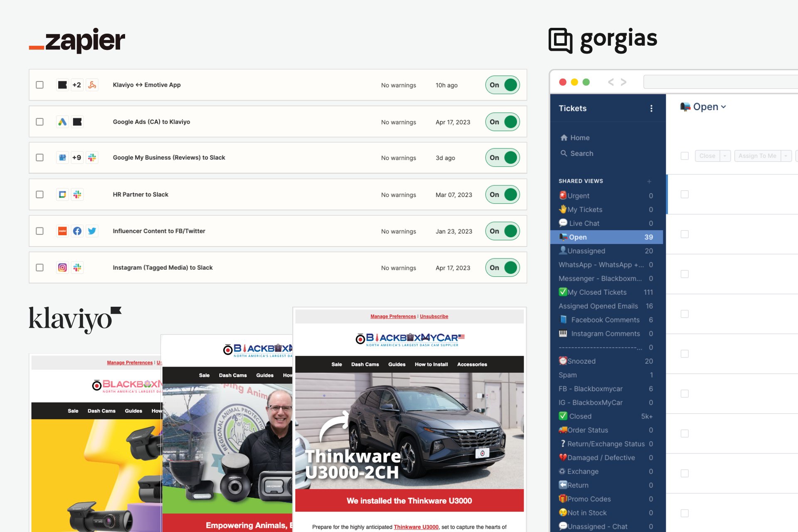Click the Instagram icon on Tagged Media zap
Viewport: 798px width, 532px height.
(62, 268)
